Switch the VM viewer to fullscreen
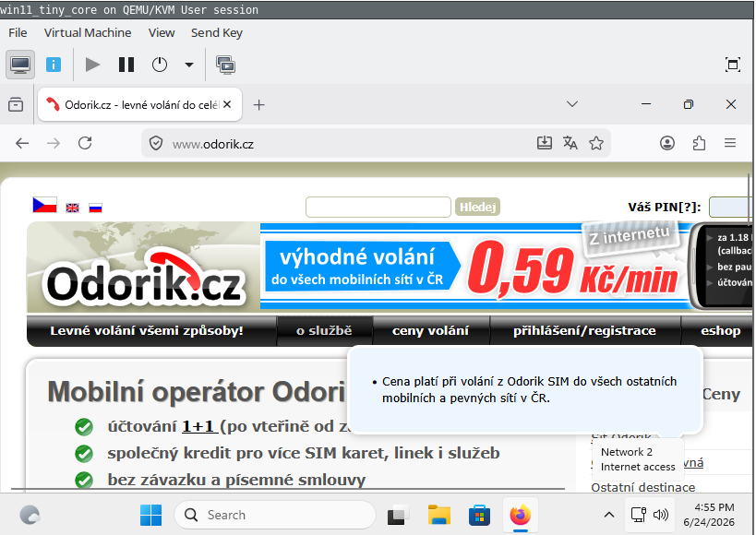The image size is (756, 535). click(x=732, y=65)
